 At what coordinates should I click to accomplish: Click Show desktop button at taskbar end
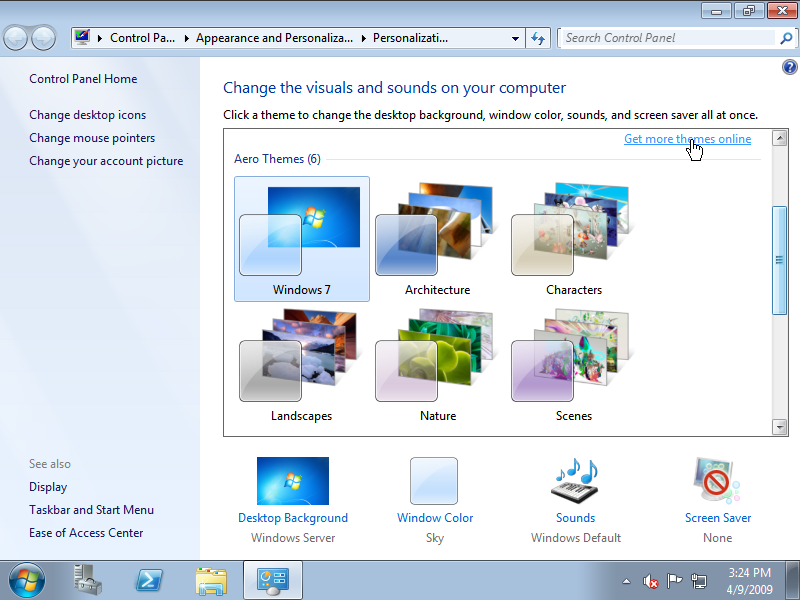(794, 580)
